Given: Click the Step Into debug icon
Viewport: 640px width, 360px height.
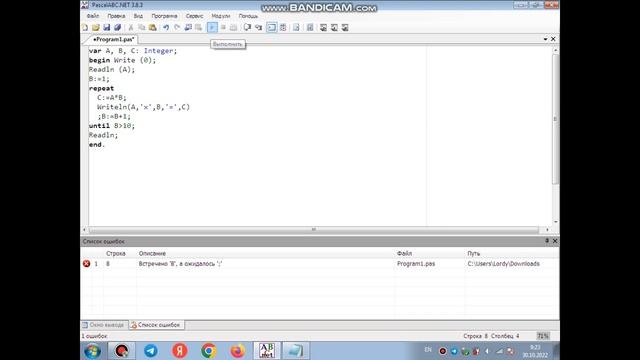Looking at the screenshot, I should click(x=258, y=27).
